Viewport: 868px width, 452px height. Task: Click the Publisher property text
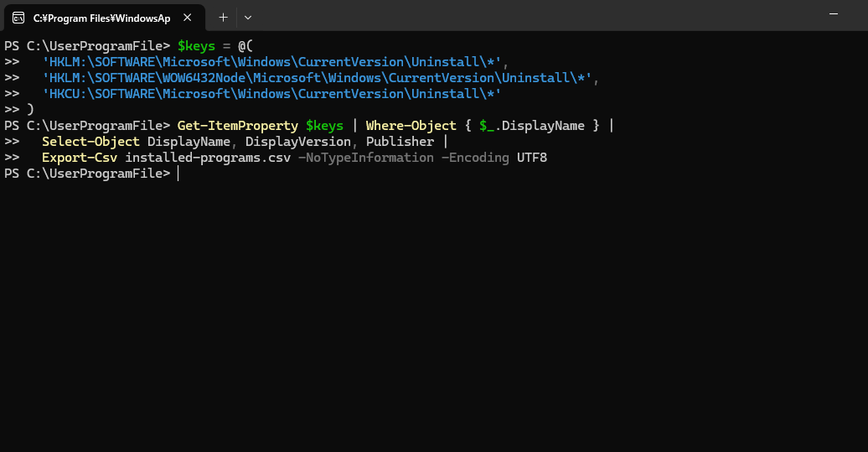(400, 142)
